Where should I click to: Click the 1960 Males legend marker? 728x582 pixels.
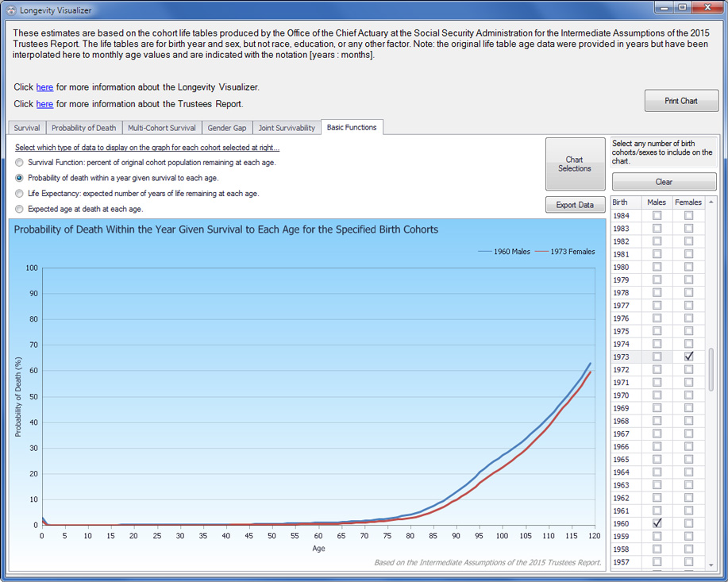tap(485, 251)
